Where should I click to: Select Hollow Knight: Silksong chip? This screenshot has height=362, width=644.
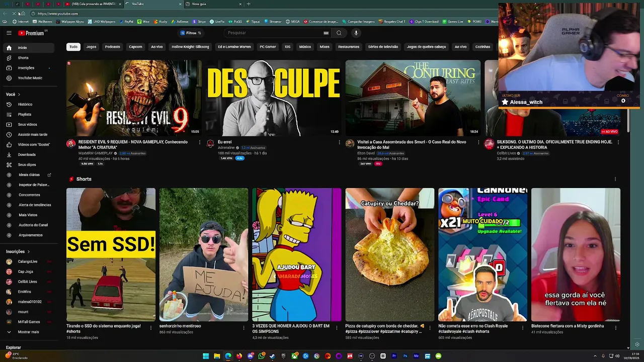[190, 47]
